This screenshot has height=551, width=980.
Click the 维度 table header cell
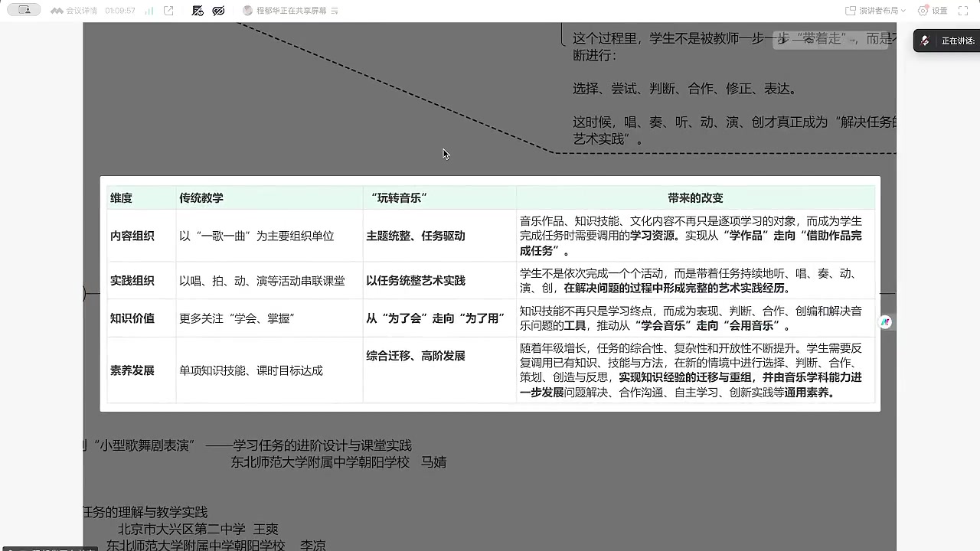(142, 197)
